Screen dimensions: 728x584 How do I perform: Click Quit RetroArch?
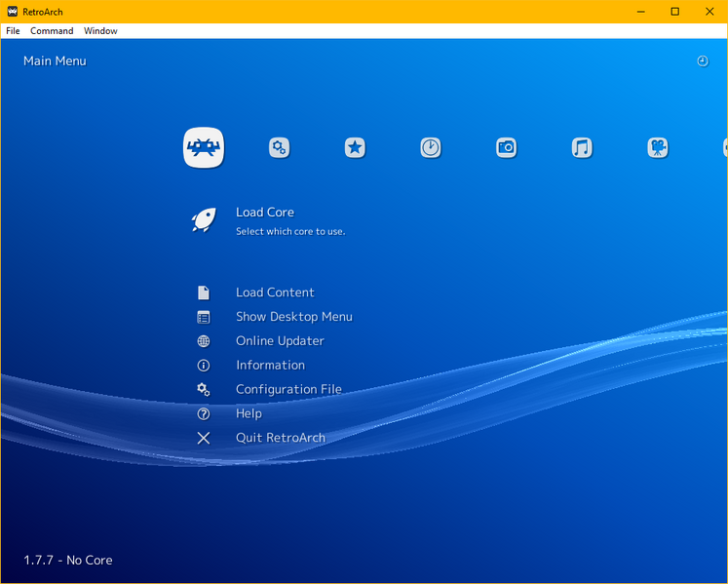[x=281, y=438]
